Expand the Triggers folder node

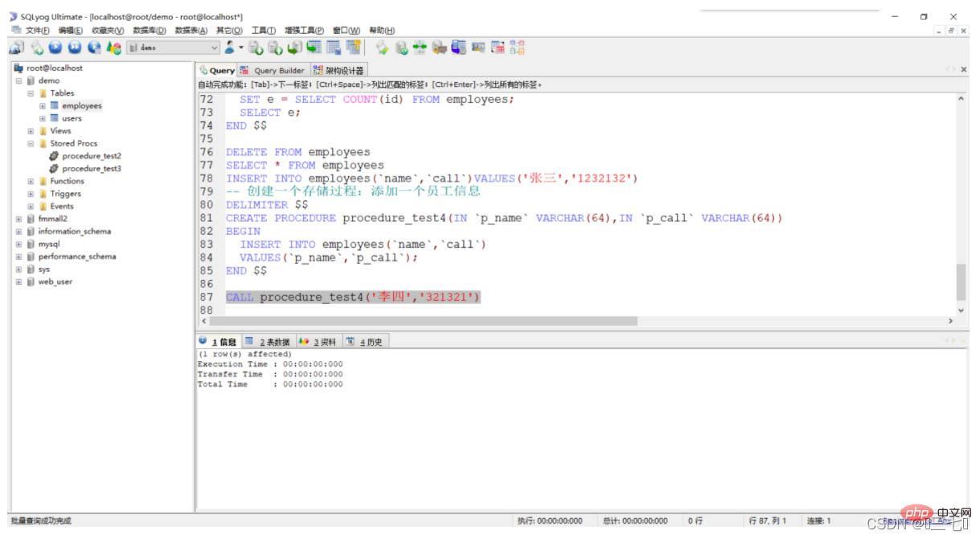coord(31,194)
